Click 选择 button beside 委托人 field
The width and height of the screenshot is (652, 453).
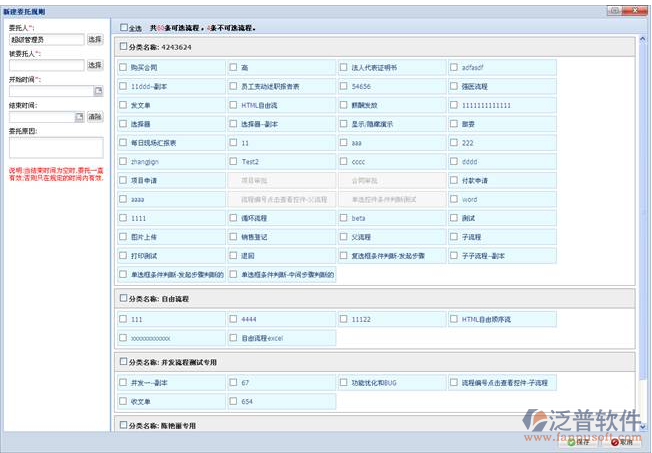click(x=94, y=39)
